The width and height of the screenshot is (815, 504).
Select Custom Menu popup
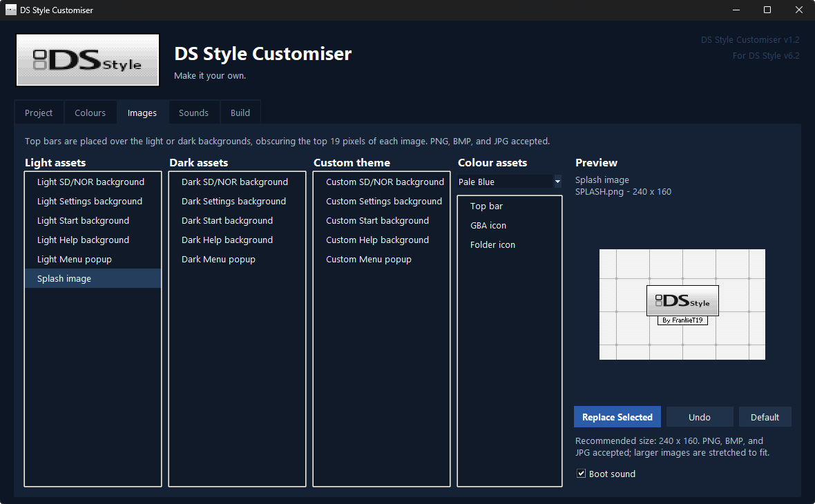pyautogui.click(x=381, y=259)
